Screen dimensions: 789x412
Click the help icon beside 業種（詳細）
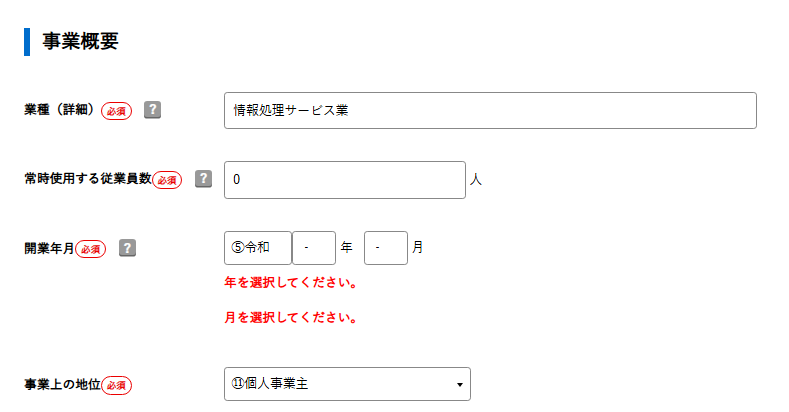(x=152, y=110)
